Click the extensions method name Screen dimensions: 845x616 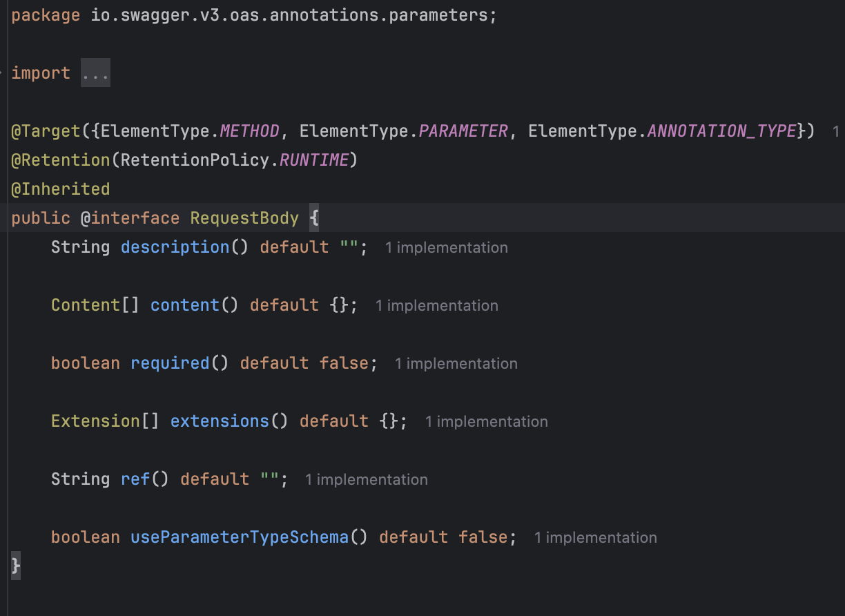coord(220,421)
